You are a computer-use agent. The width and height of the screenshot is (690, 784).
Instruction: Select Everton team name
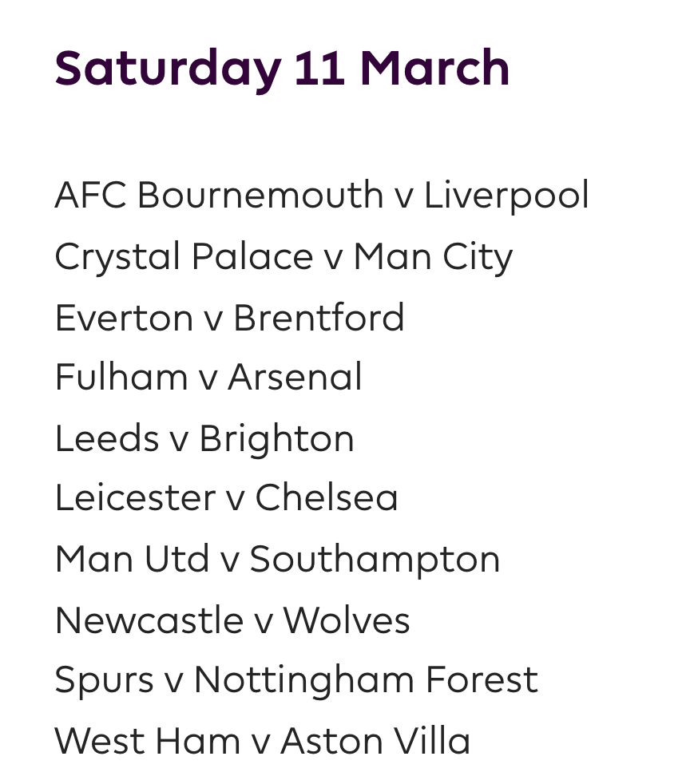[x=124, y=318]
